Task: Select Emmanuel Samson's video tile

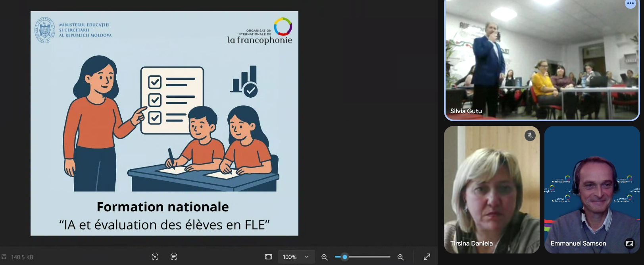Action: click(x=592, y=190)
